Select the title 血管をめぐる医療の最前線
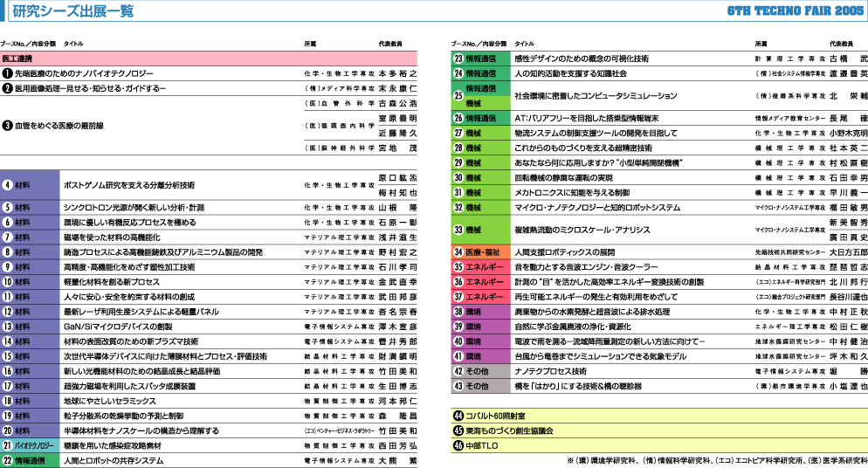 tap(59, 126)
